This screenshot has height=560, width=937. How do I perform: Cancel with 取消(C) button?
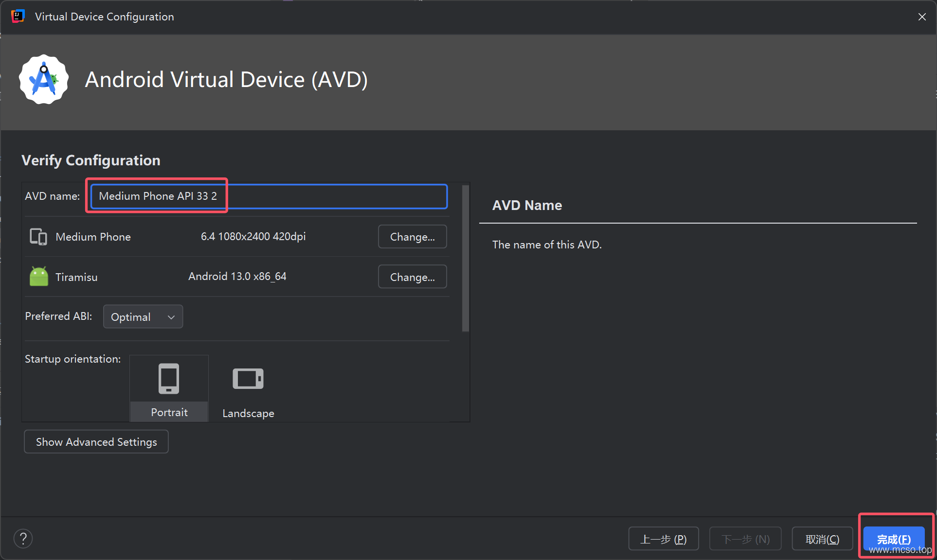pyautogui.click(x=822, y=539)
